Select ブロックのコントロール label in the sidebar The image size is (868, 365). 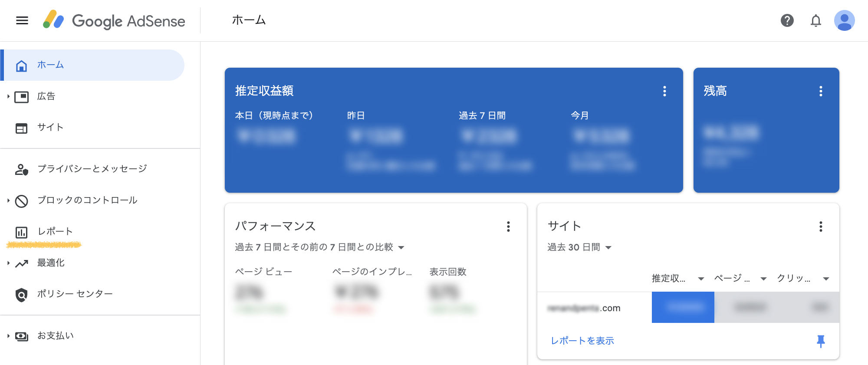(x=87, y=200)
